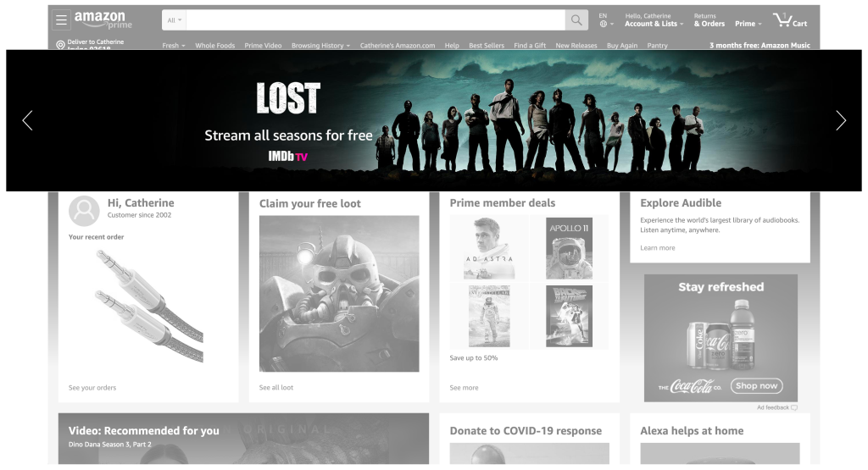Click the Amazon Prime logo
The image size is (868, 470).
pos(103,20)
